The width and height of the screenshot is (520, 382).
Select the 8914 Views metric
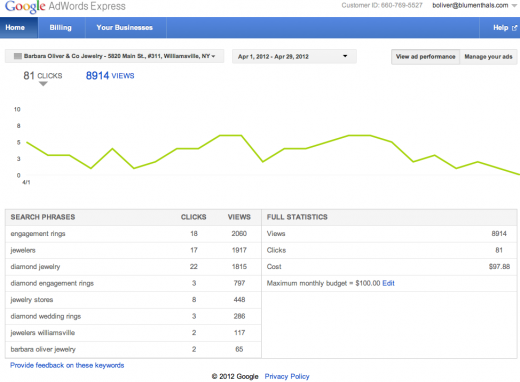[110, 76]
